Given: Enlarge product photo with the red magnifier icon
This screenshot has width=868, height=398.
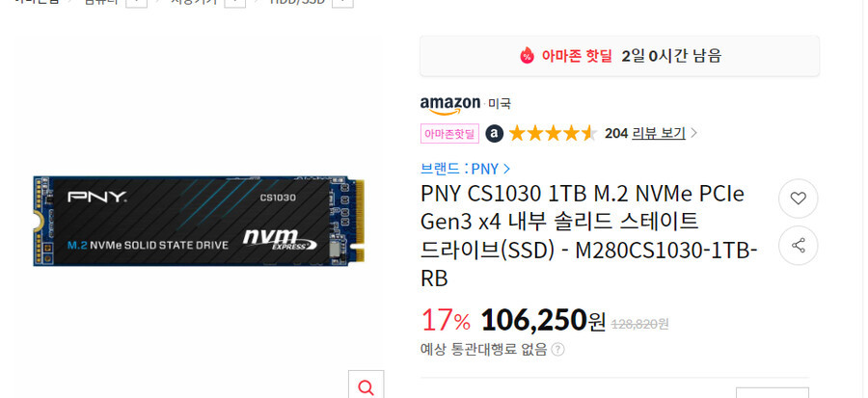Looking at the screenshot, I should click(x=366, y=387).
